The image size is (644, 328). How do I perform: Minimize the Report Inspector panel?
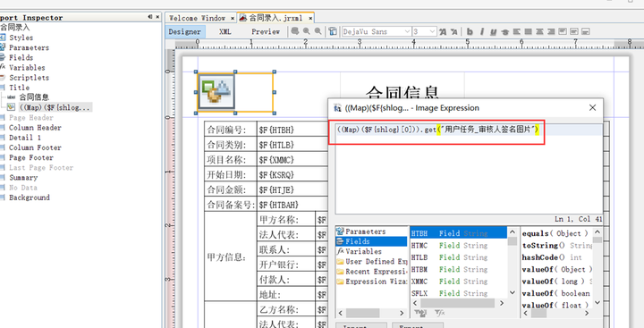150,17
